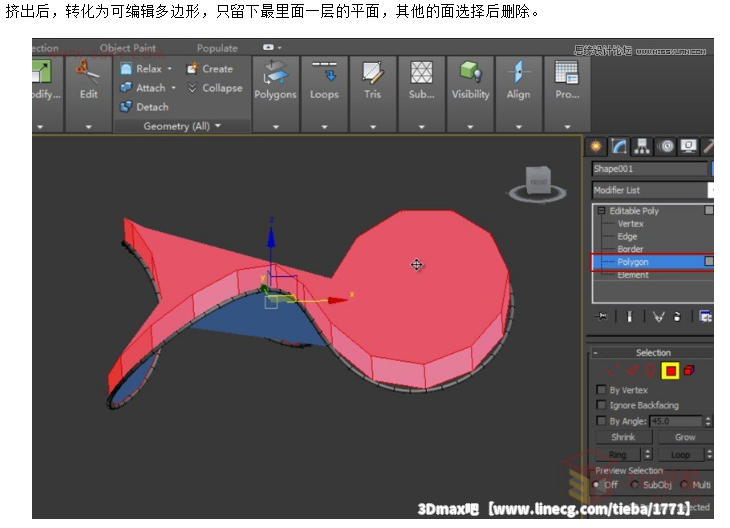Image resolution: width=730 pixels, height=528 pixels.
Task: Open Configure Modifier Sets icon
Action: (x=705, y=317)
